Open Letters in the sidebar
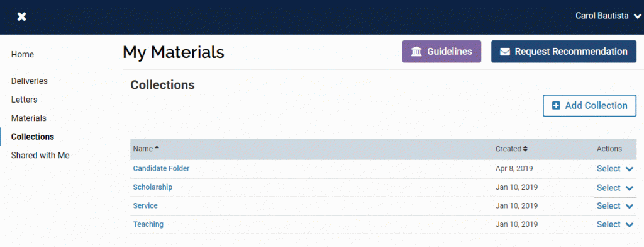This screenshot has width=644, height=247. 25,100
